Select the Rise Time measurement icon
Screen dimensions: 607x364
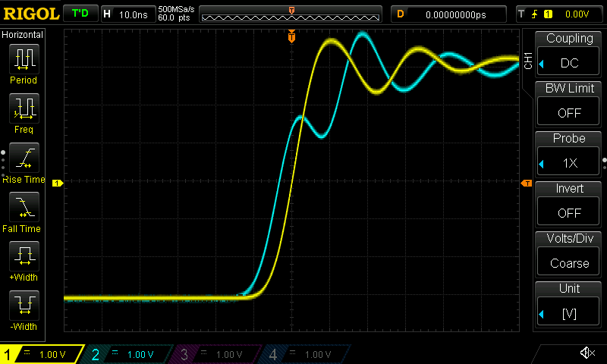(24, 158)
